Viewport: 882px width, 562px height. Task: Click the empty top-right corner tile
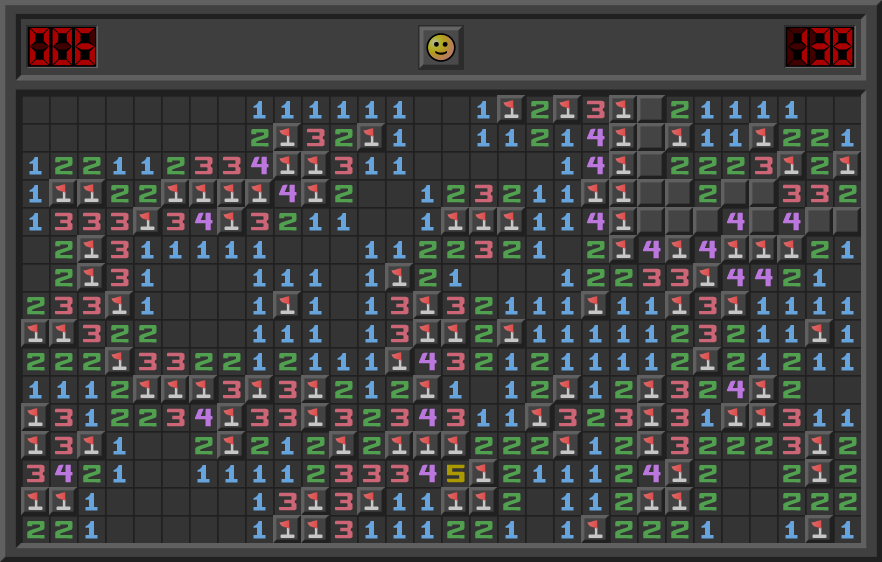[848, 109]
